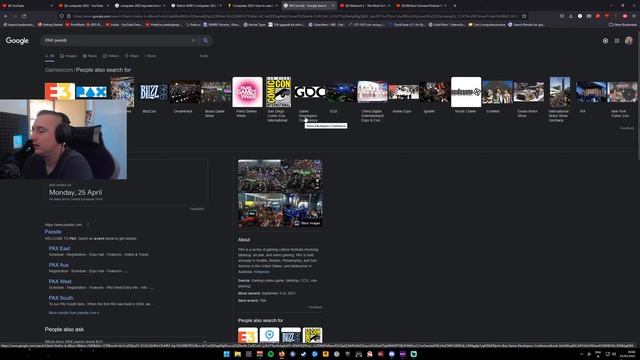This screenshot has width=640, height=360.
Task: Switch to the News tab
Action: click(x=90, y=56)
